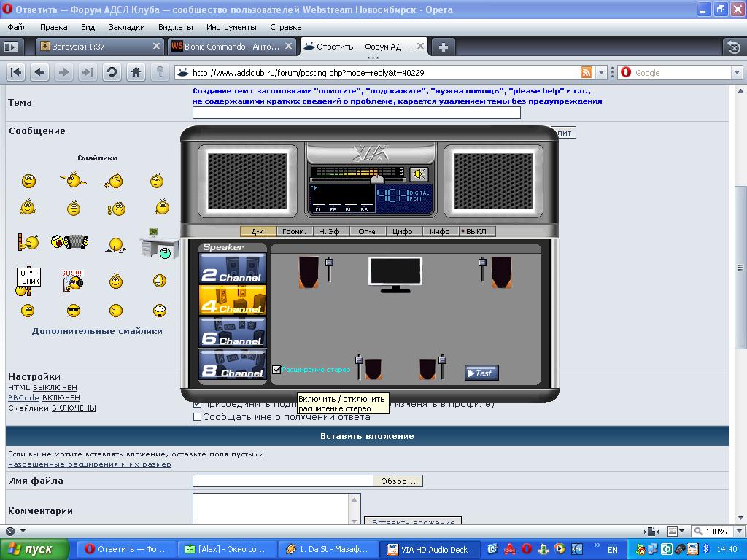Open the Google search engine dropdown

737,72
